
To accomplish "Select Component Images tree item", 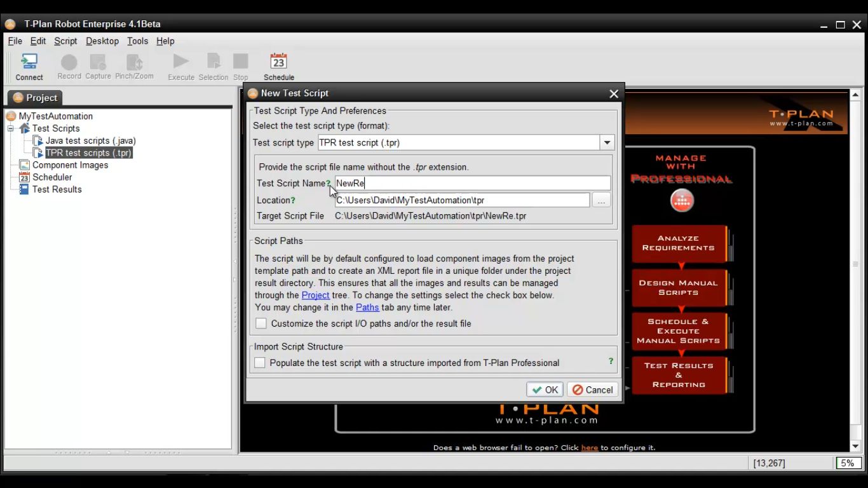I will coord(71,165).
